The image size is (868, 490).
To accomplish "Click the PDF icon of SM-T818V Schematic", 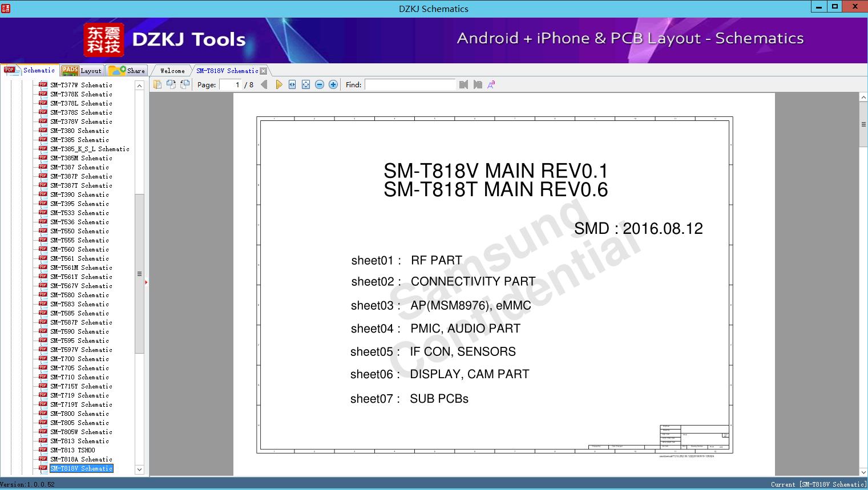I will tap(43, 468).
